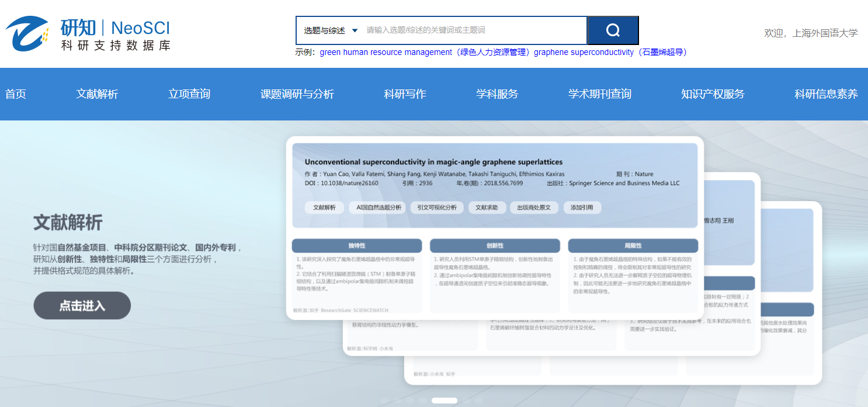Navigate to the 科研写作 menu
868x407 pixels.
coord(405,94)
